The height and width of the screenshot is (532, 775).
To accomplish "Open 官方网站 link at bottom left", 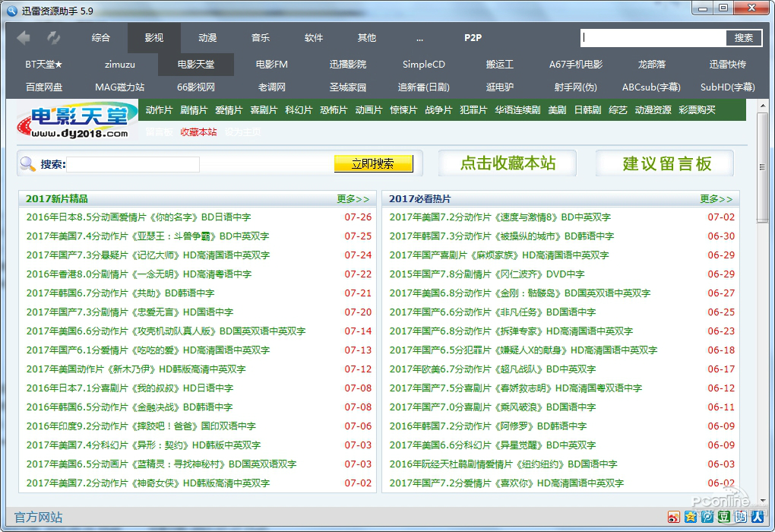I will pyautogui.click(x=39, y=518).
